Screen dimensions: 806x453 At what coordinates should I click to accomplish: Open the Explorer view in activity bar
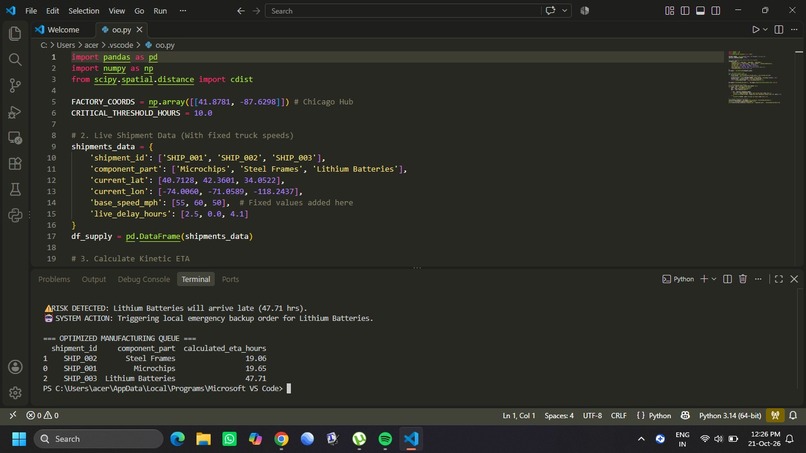click(15, 33)
